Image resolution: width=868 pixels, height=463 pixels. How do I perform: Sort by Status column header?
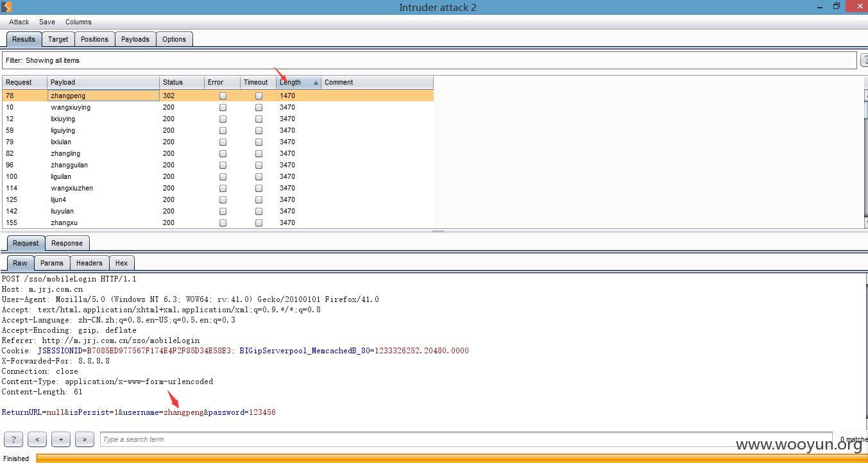[182, 82]
